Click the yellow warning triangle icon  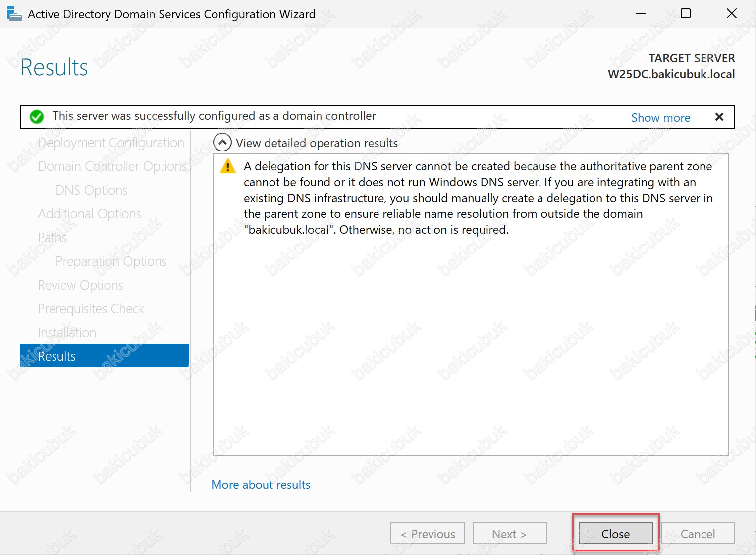(x=227, y=166)
